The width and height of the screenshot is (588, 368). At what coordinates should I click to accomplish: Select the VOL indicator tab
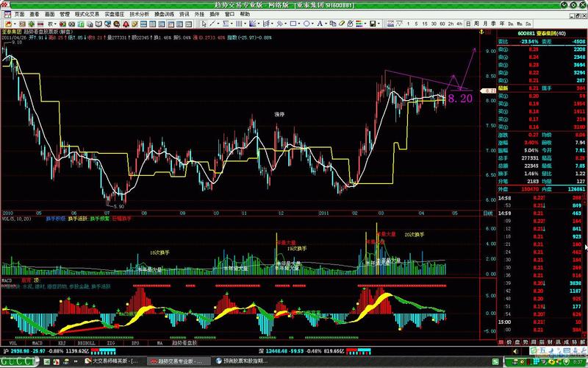tap(13, 343)
